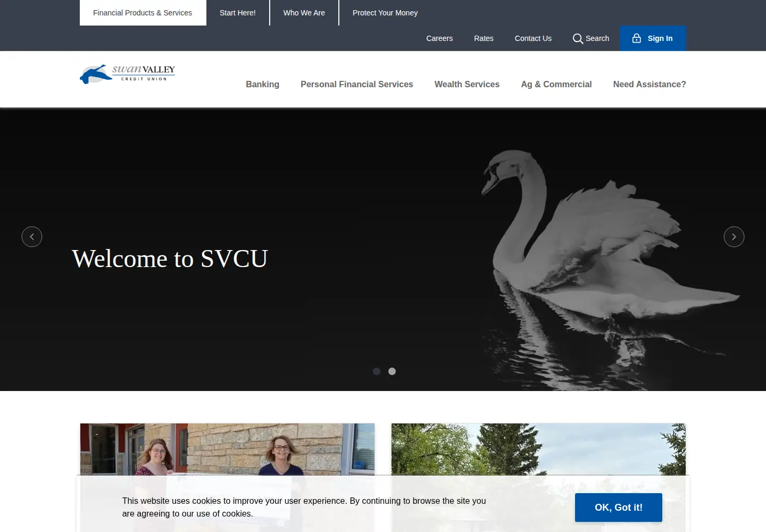Open the card photo of two women
766x532 pixels.
pos(227,449)
